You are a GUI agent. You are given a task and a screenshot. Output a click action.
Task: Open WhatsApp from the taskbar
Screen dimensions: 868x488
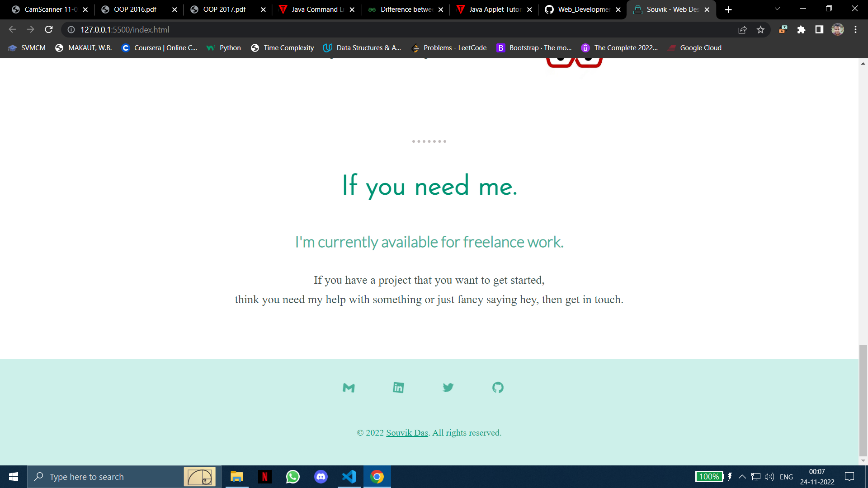point(292,476)
